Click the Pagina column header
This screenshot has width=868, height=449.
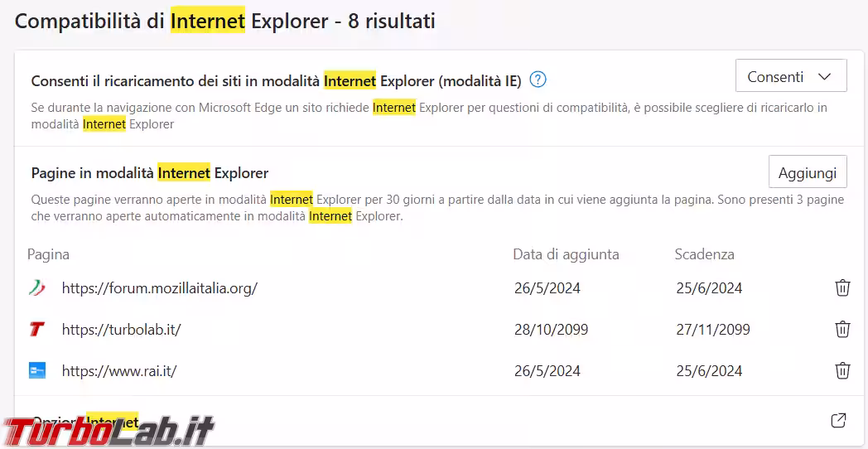(48, 254)
